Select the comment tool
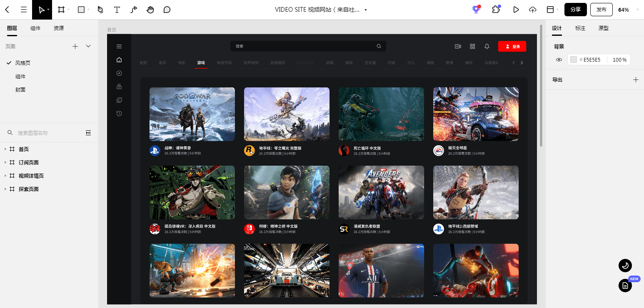This screenshot has width=644, height=308. tap(167, 10)
